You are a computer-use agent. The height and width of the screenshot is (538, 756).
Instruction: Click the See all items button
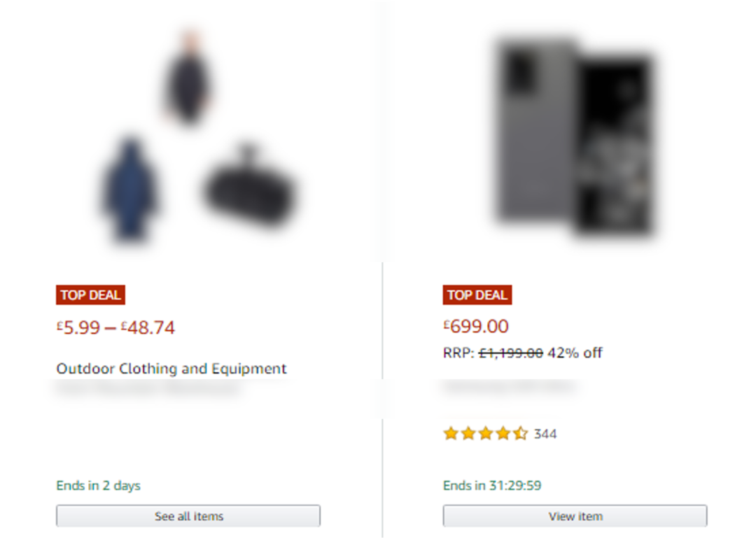coord(188,516)
